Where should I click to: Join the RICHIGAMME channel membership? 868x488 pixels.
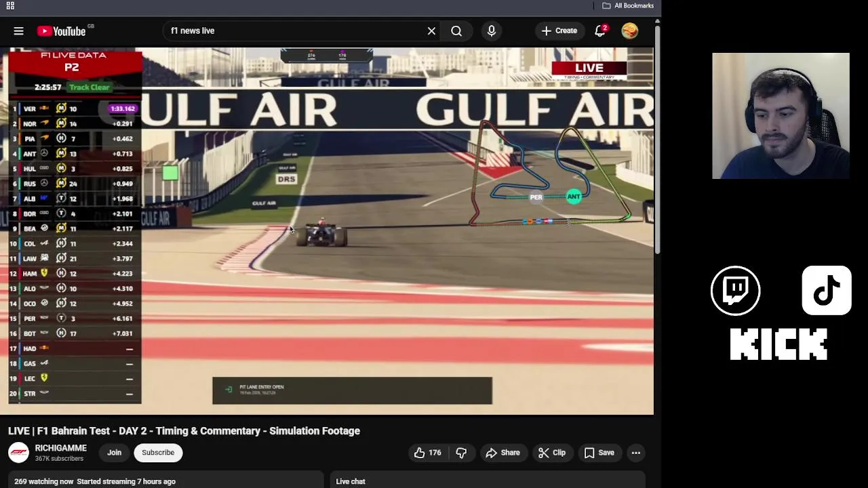point(114,453)
